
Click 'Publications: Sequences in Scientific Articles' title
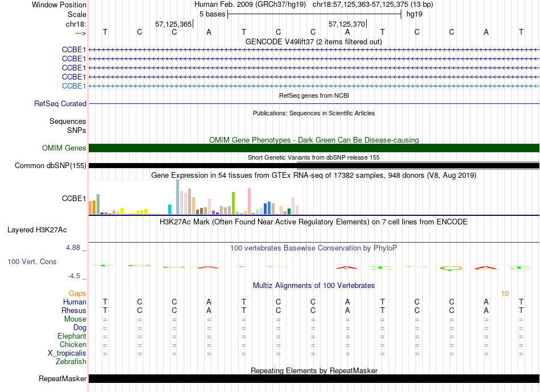[314, 113]
